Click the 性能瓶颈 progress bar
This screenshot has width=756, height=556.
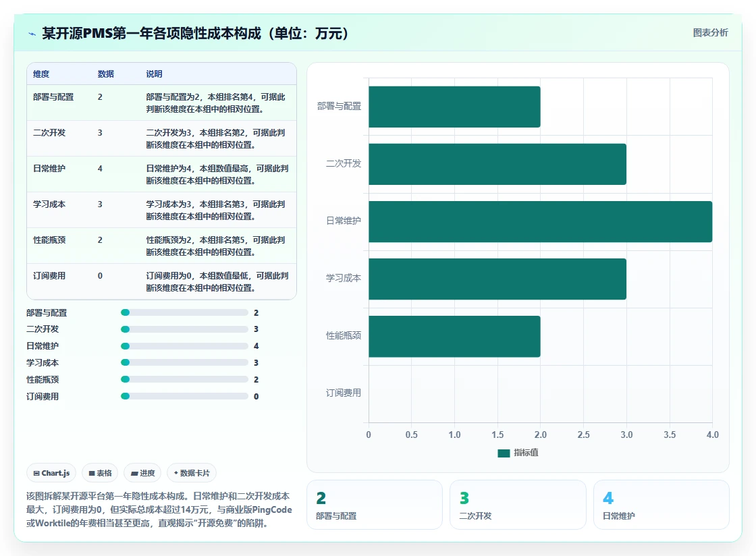(x=185, y=379)
